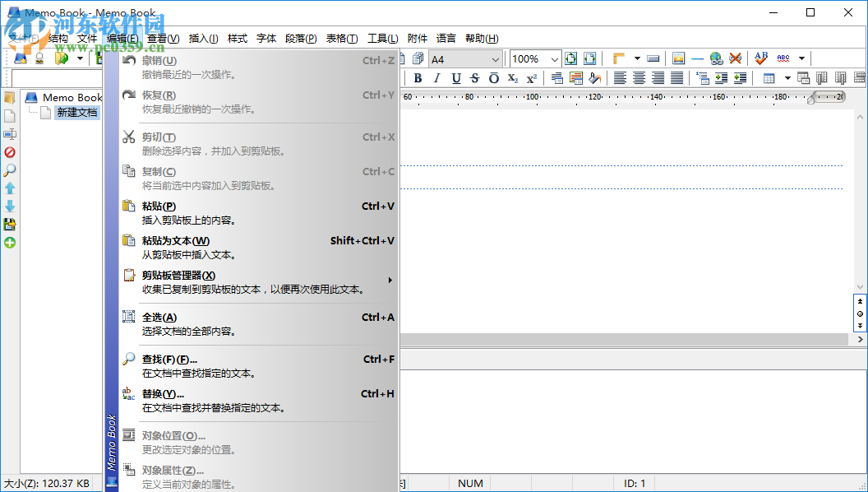Select the Bold formatting icon
This screenshot has height=492, width=868.
click(418, 77)
